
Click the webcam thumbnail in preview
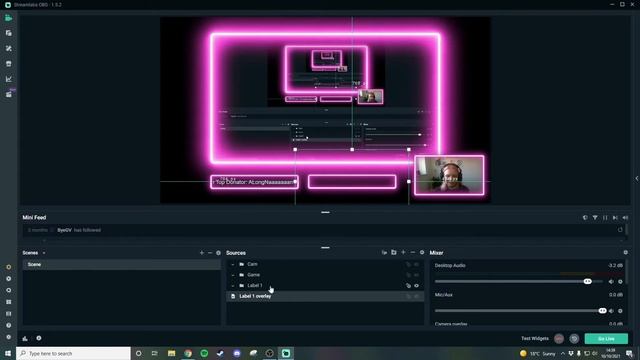pos(449,175)
